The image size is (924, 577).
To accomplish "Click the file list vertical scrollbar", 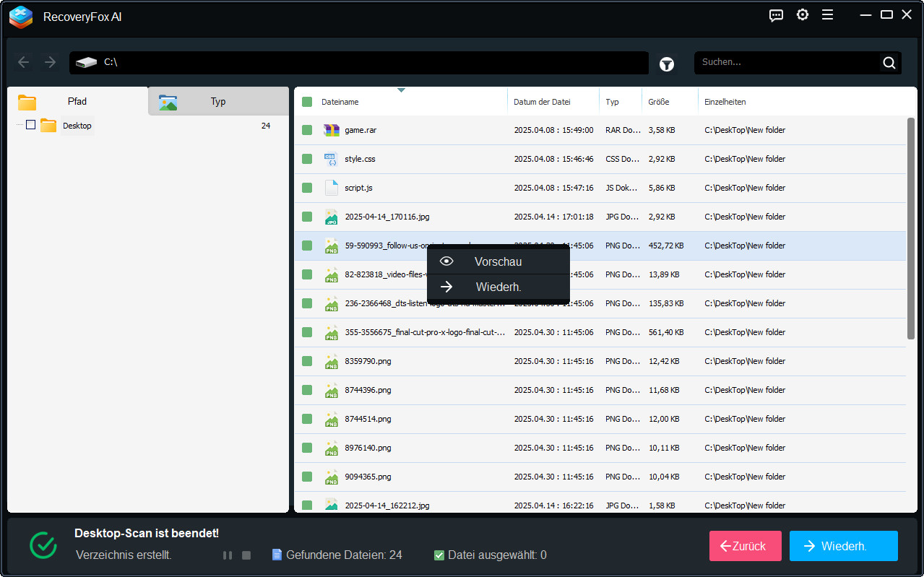I will click(x=911, y=228).
